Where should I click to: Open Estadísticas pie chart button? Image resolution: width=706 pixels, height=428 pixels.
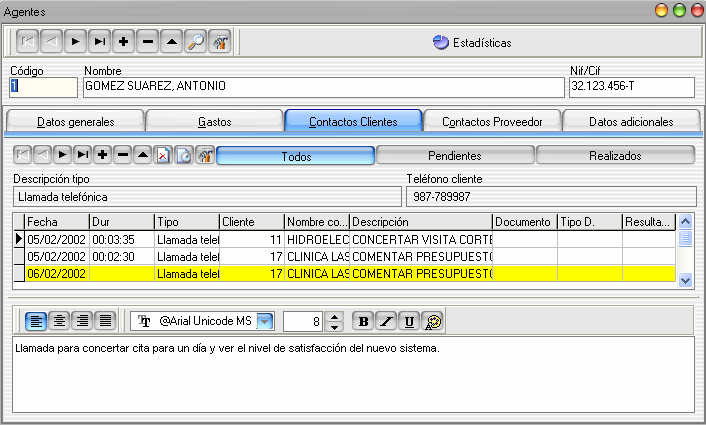472,43
